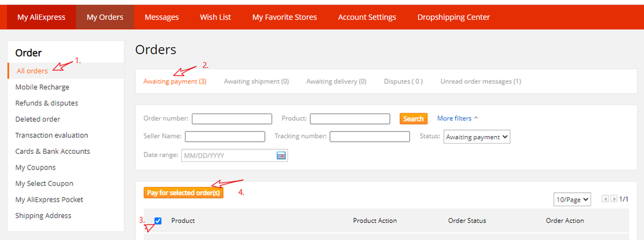The image size is (644, 240).
Task: Focus the Tracking number input field
Action: [370, 136]
